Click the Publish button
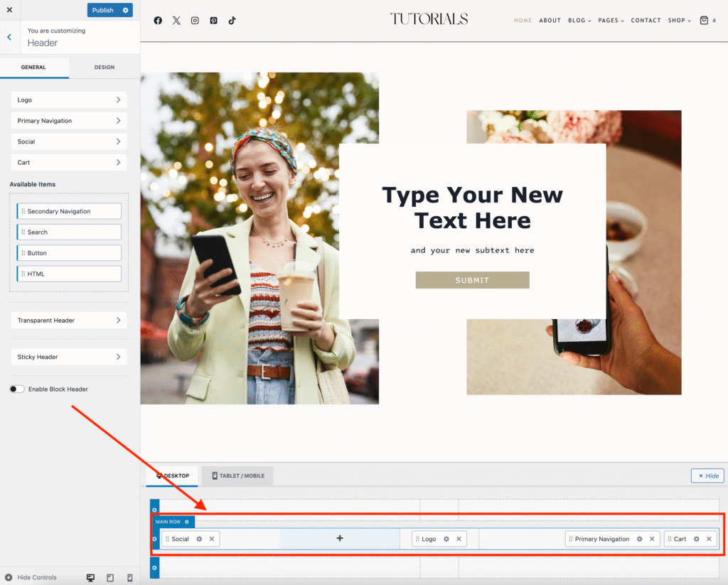This screenshot has width=728, height=585. [103, 10]
